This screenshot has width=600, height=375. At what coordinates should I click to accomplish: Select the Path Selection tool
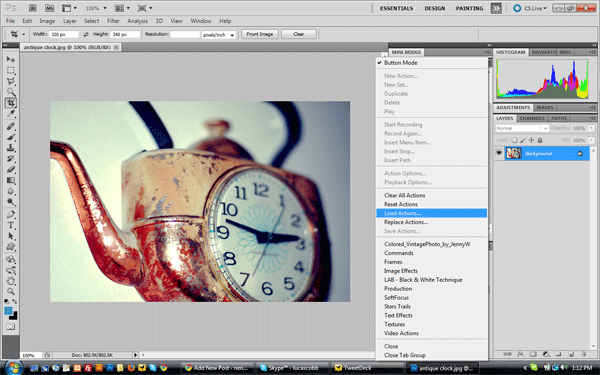pos(11,236)
